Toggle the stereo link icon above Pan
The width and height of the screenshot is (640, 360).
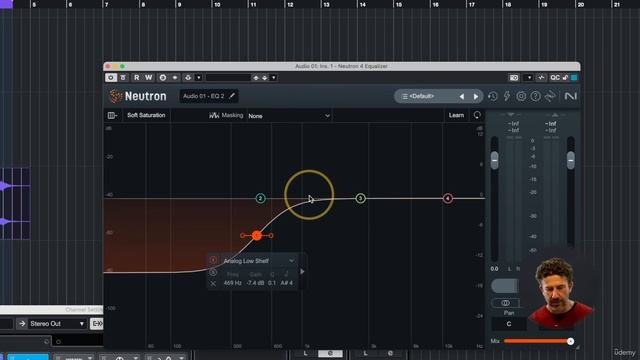[x=505, y=303]
